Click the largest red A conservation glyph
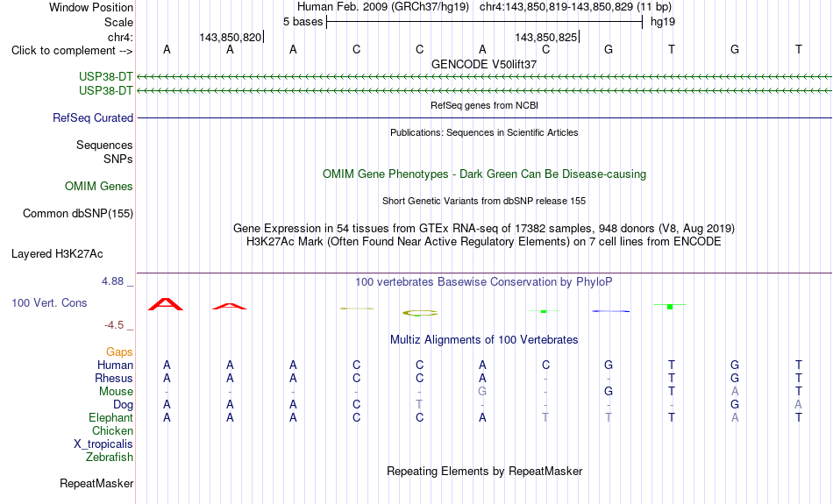This screenshot has width=833, height=504. click(x=166, y=304)
